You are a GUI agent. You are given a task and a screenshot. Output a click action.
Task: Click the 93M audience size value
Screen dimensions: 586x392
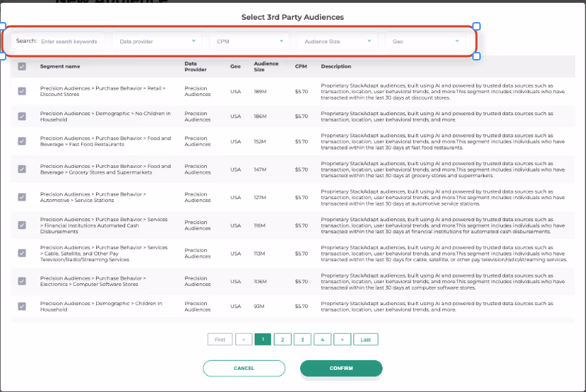point(259,307)
